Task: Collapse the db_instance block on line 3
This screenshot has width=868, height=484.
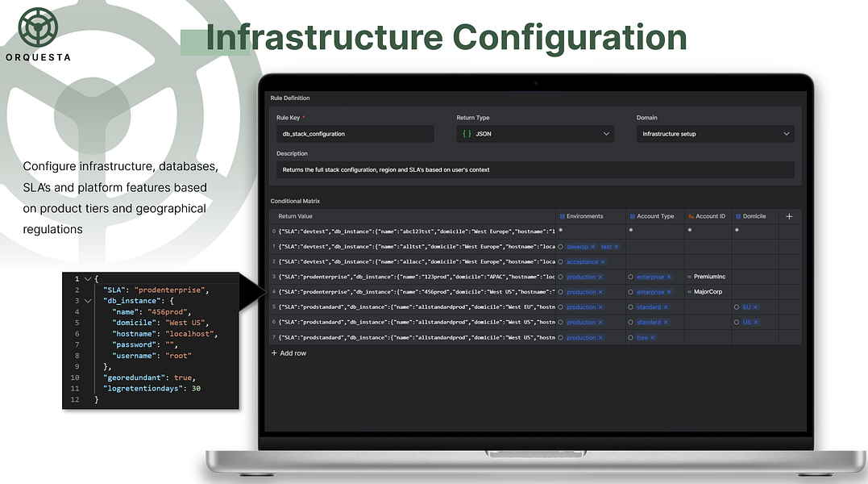Action: pos(88,301)
